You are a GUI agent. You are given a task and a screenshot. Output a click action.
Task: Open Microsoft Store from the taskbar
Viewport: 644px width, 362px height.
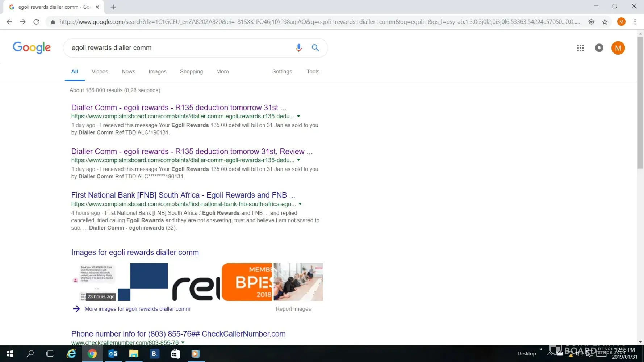[x=175, y=354]
